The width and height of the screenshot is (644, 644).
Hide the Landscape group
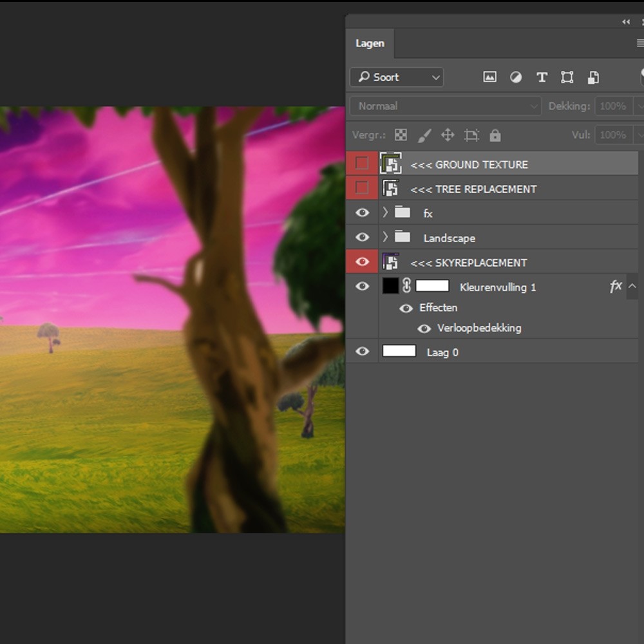coord(362,237)
